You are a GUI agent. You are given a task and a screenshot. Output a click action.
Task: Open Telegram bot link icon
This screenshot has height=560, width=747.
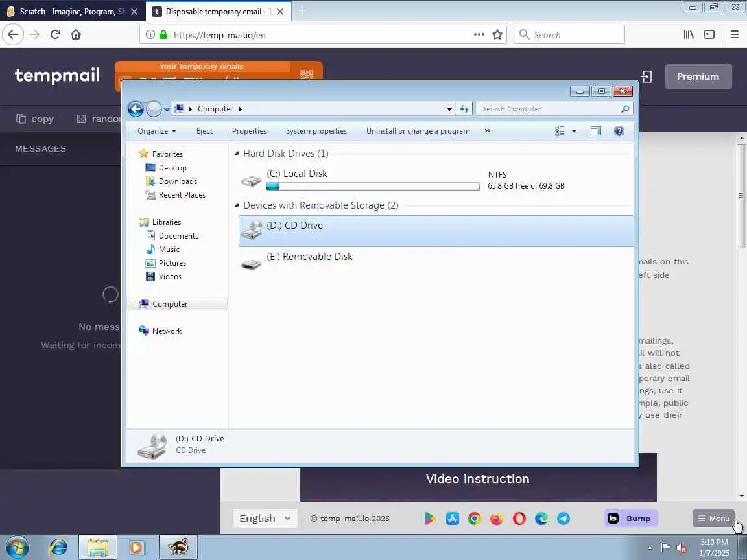563,519
